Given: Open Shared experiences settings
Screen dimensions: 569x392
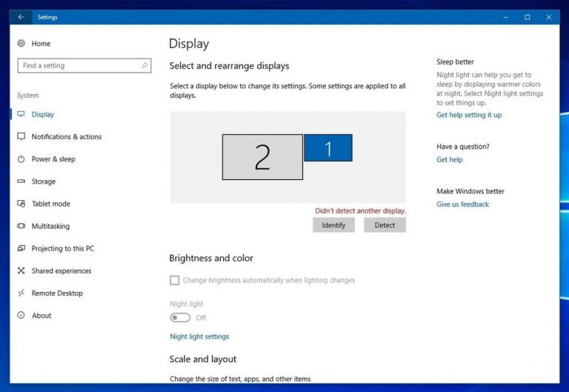Looking at the screenshot, I should (61, 270).
